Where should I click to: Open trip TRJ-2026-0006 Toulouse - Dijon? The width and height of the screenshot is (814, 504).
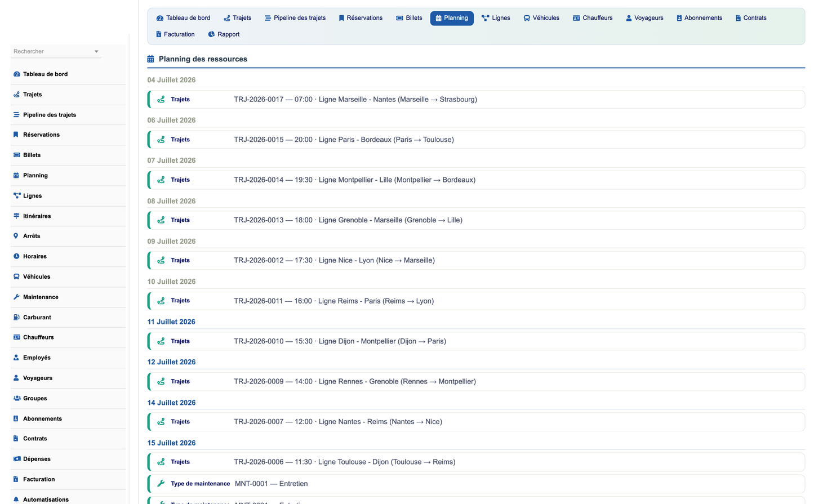click(x=476, y=462)
